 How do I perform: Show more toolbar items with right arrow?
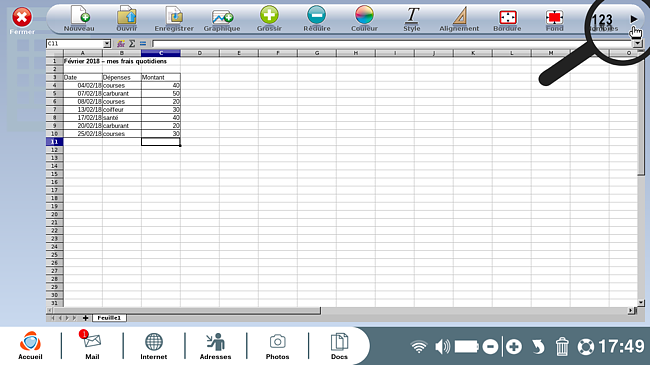click(x=633, y=19)
